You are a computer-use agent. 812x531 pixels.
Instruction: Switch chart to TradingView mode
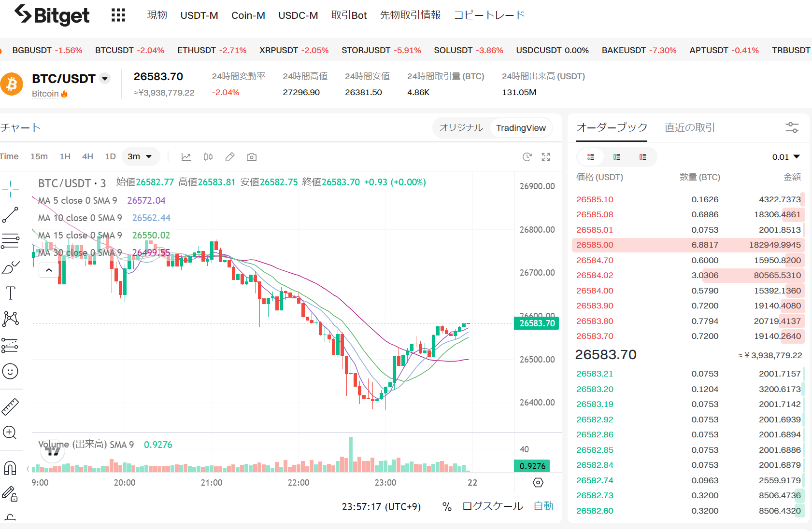[x=521, y=127]
